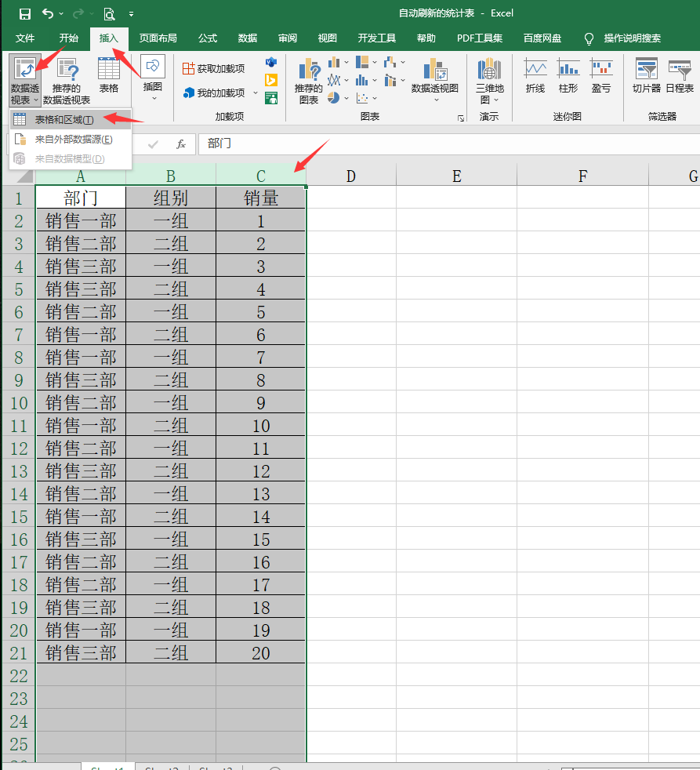
Task: Insert a 盈亏 win/loss sparkline
Action: (601, 75)
